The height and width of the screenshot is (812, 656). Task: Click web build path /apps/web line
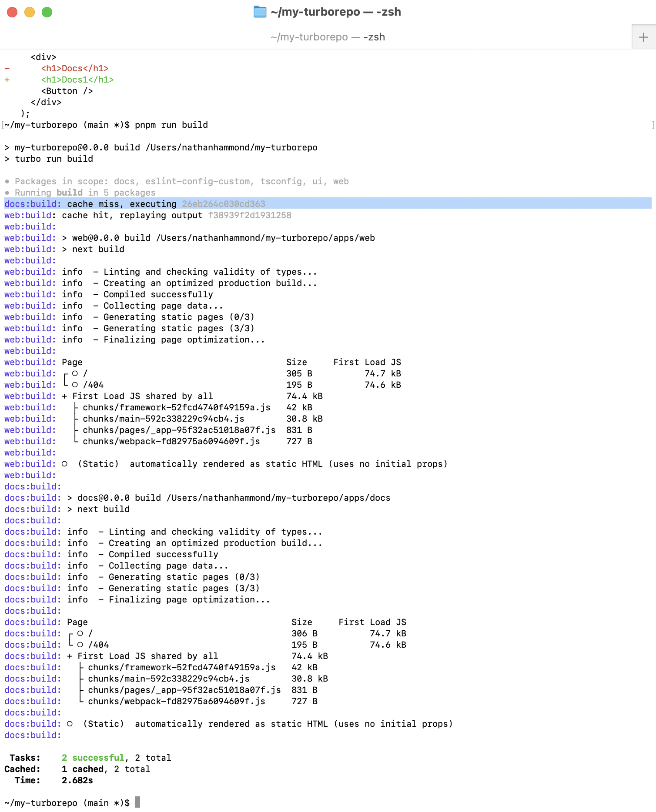click(x=190, y=238)
